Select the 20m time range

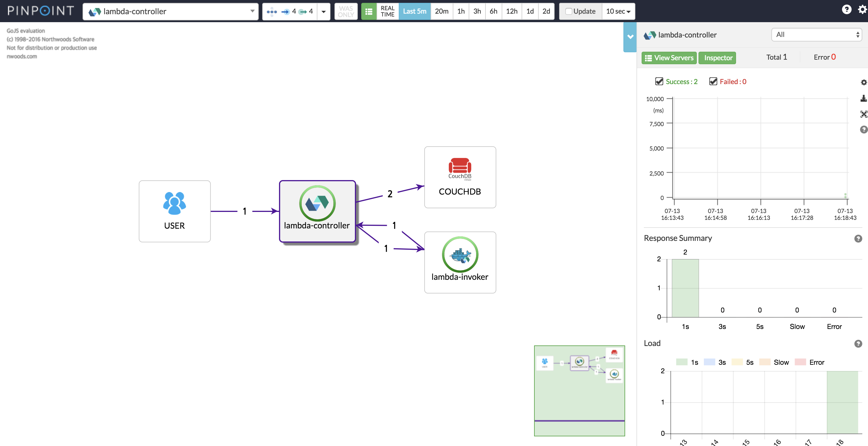[441, 11]
